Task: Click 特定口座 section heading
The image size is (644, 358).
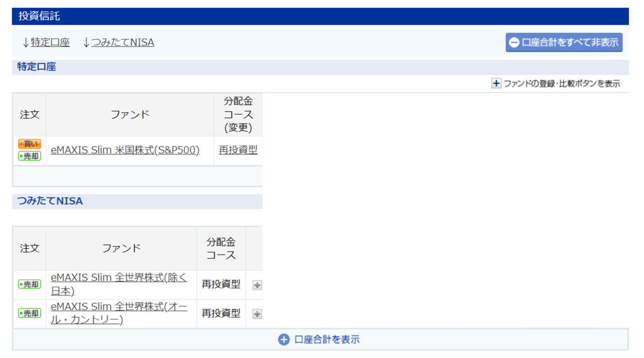Action: pyautogui.click(x=37, y=66)
